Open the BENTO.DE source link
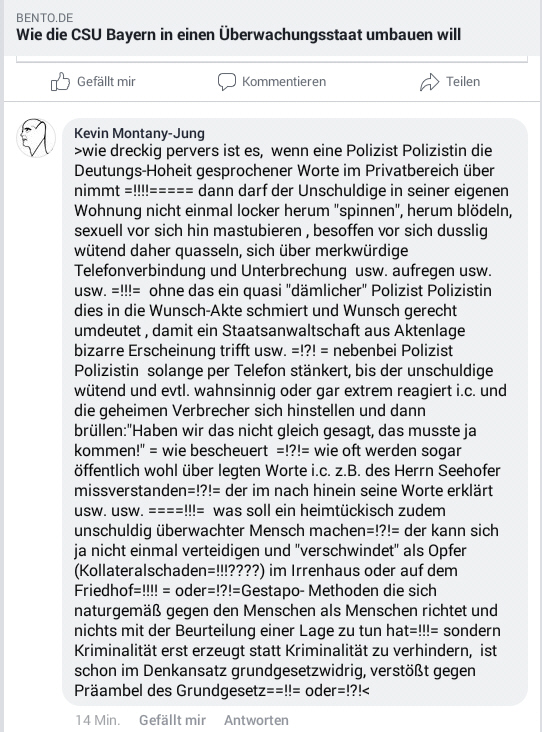This screenshot has height=732, width=542. point(45,18)
